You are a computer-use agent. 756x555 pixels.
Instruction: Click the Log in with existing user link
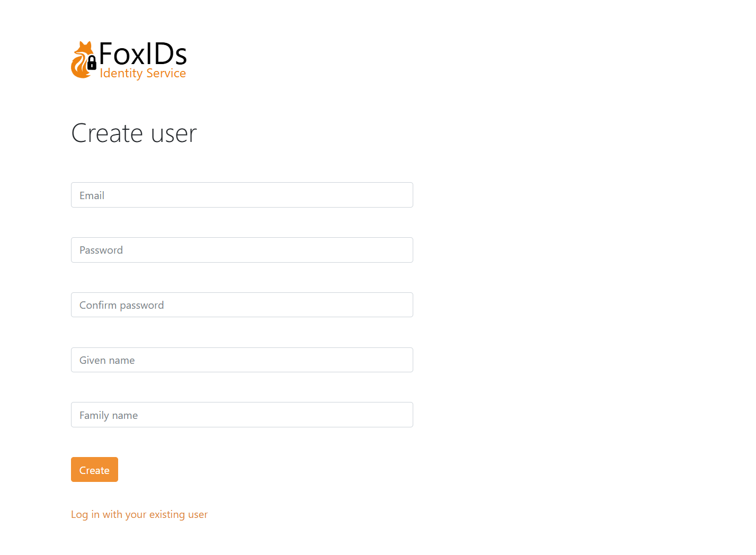coord(139,514)
